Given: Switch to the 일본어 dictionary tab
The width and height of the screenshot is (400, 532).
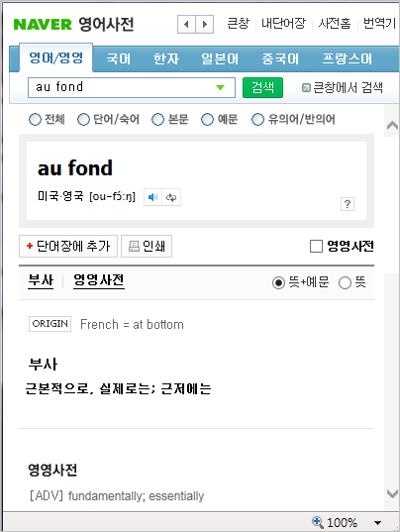Looking at the screenshot, I should [220, 58].
